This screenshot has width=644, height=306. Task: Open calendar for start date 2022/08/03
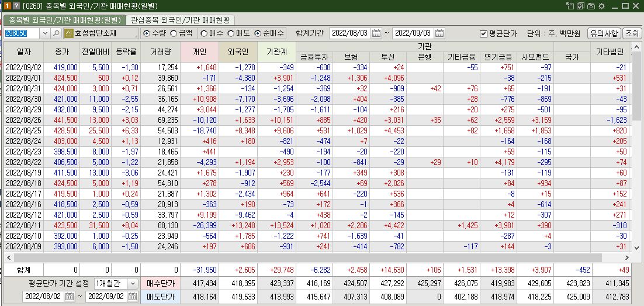pyautogui.click(x=376, y=33)
